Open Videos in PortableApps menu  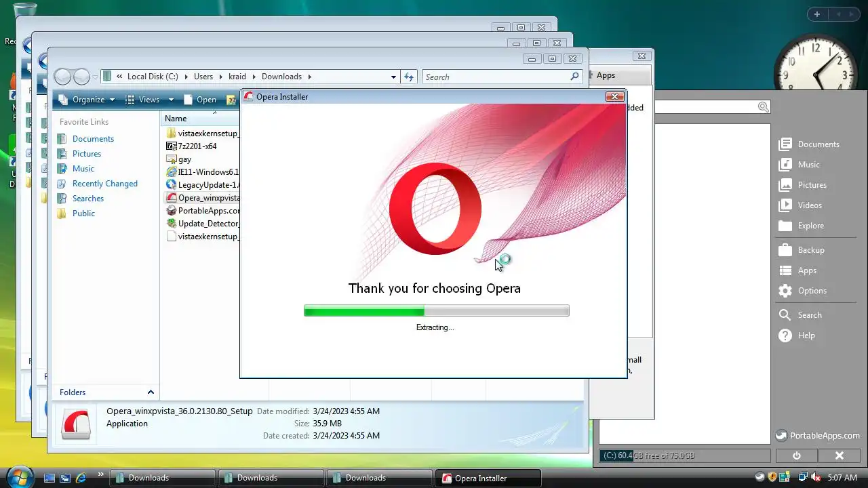800,205
